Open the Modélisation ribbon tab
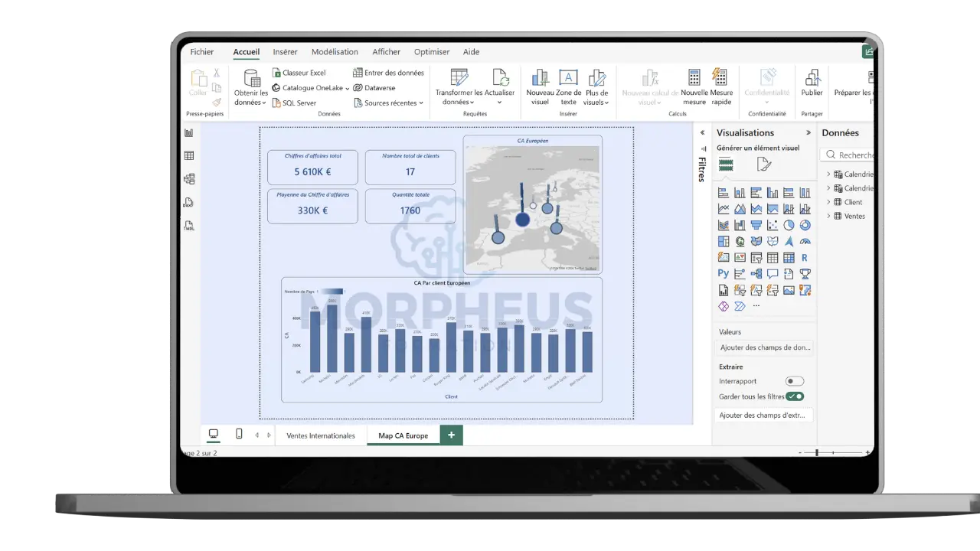The width and height of the screenshot is (980, 551). (335, 51)
